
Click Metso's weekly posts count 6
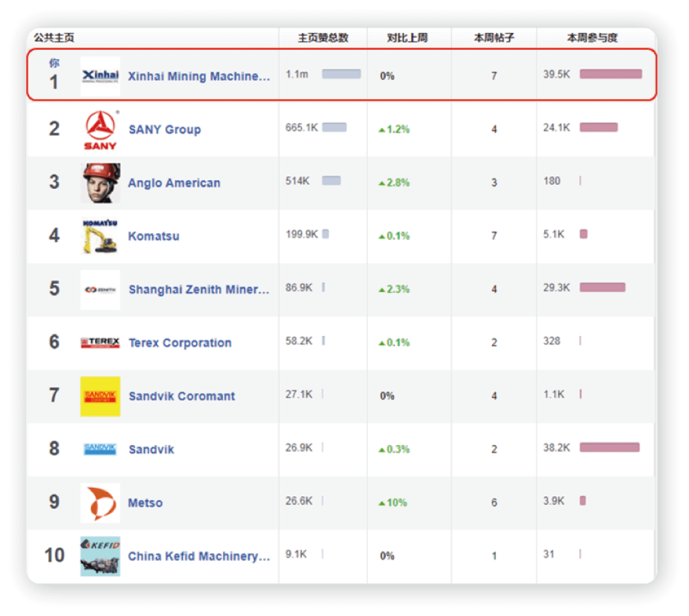pos(494,503)
